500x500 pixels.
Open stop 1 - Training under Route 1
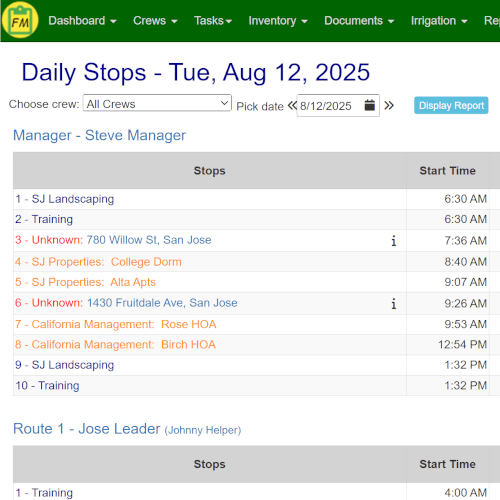44,493
